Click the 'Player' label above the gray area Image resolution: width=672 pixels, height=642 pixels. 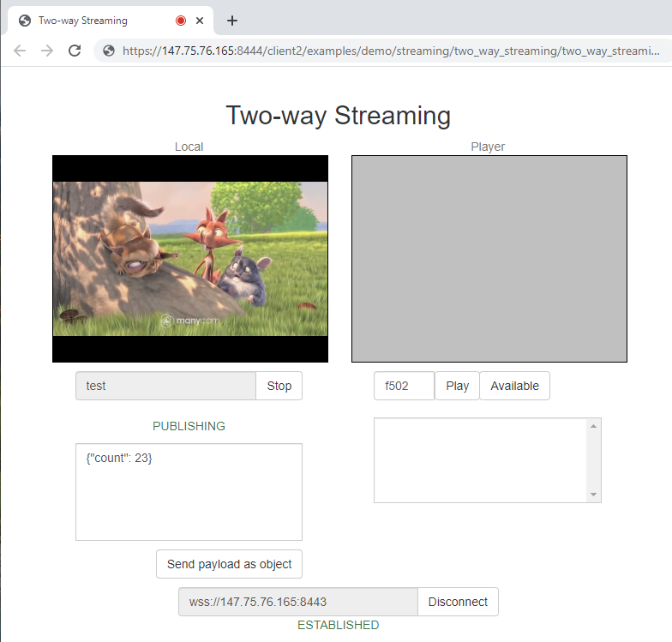click(488, 147)
